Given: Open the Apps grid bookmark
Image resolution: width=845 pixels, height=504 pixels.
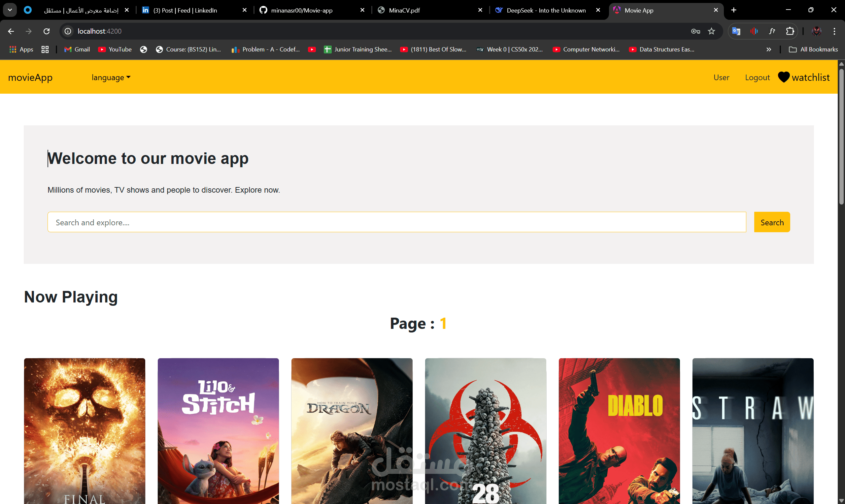Looking at the screenshot, I should pos(21,49).
